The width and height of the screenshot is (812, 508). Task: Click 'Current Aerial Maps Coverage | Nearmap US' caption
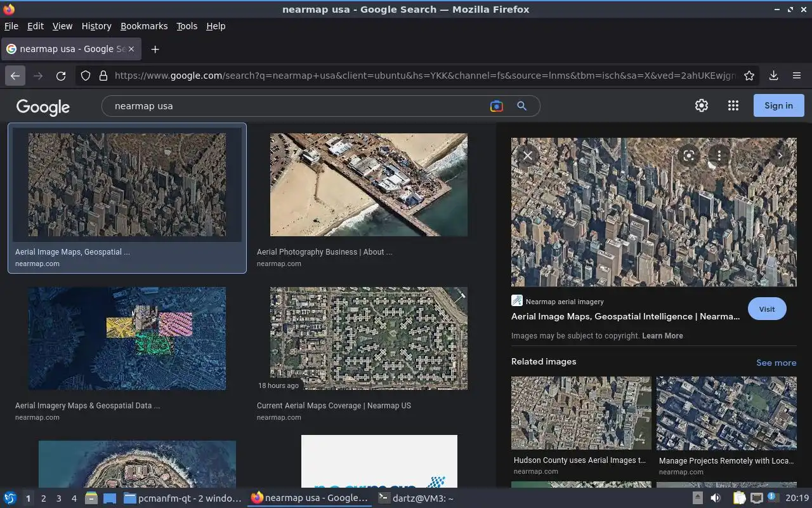point(334,406)
